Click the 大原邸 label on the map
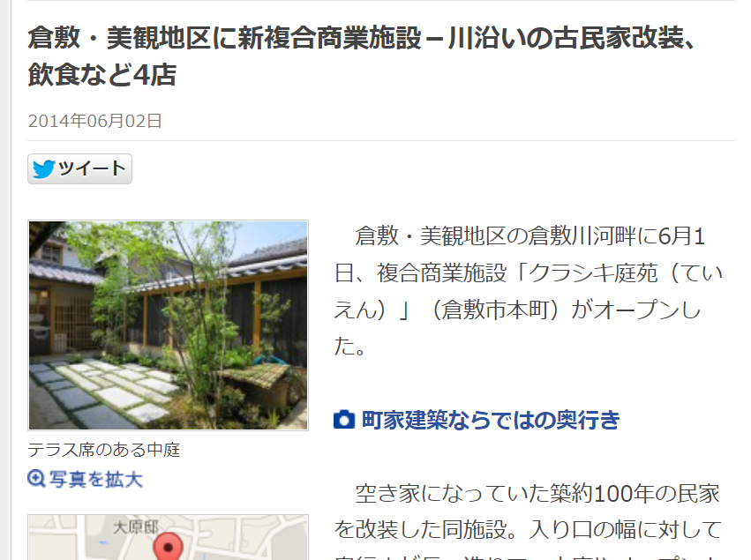This screenshot has width=751, height=560. (136, 527)
